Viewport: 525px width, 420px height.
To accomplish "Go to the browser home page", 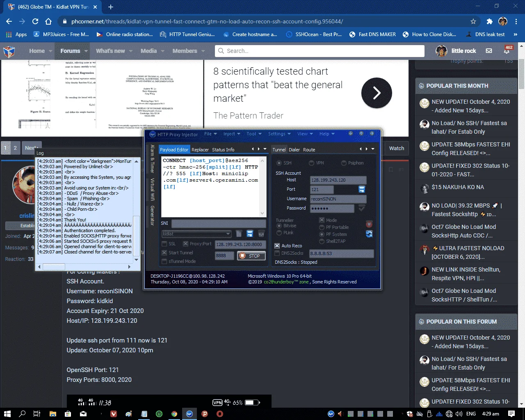I will coord(48,21).
